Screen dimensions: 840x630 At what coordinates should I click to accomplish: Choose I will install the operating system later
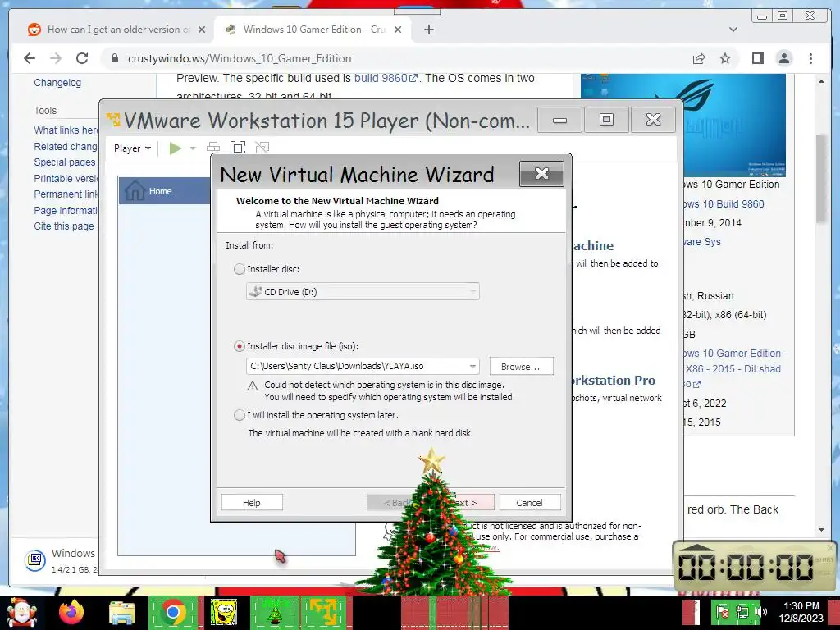(240, 415)
